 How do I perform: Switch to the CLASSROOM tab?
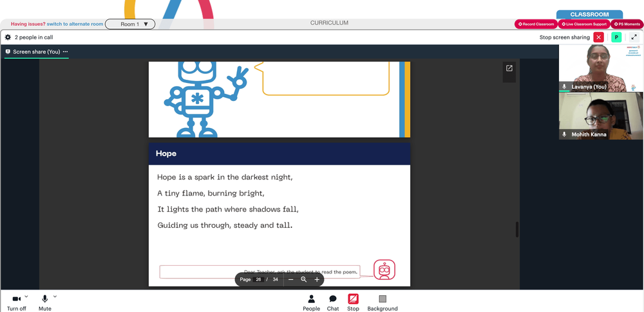(x=589, y=14)
